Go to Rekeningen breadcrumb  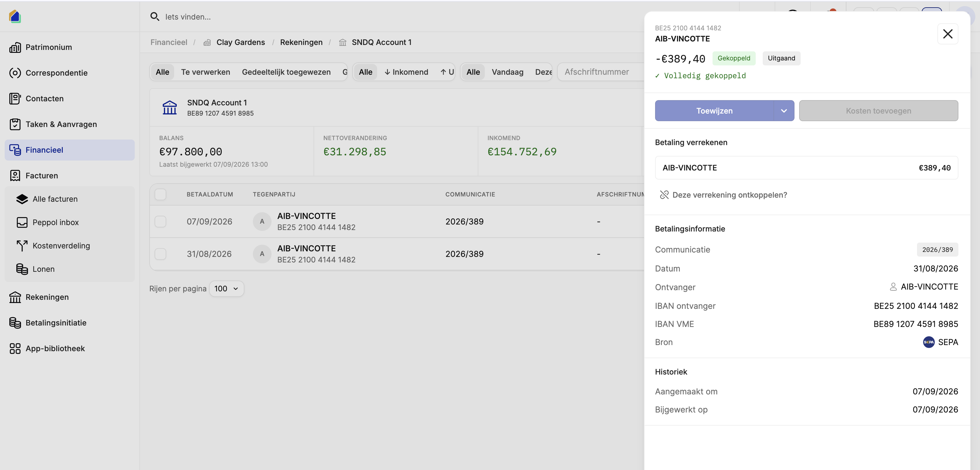301,42
